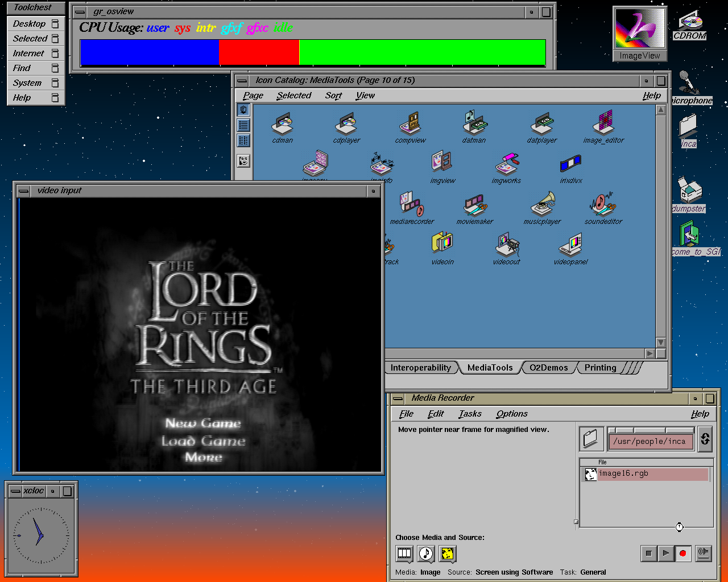
Task: Open Icon Catalog window menu button
Action: pos(242,81)
